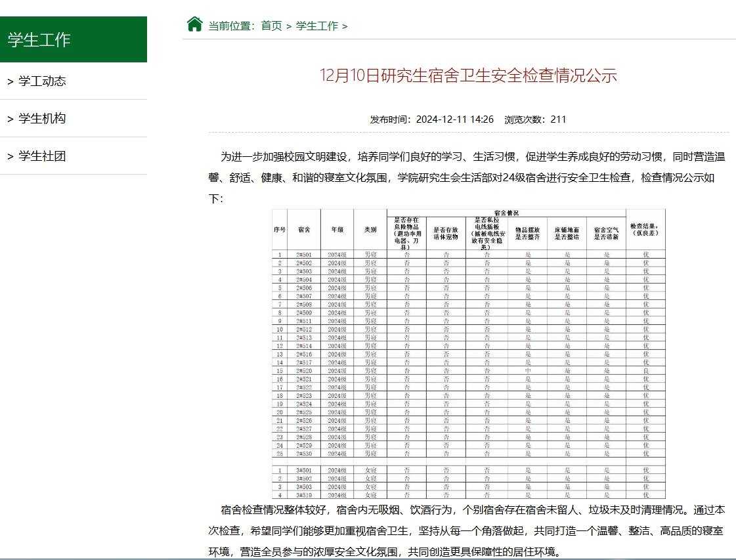Image resolution: width=736 pixels, height=560 pixels.
Task: Click the arrow before 学工动态
Action: pos(11,81)
